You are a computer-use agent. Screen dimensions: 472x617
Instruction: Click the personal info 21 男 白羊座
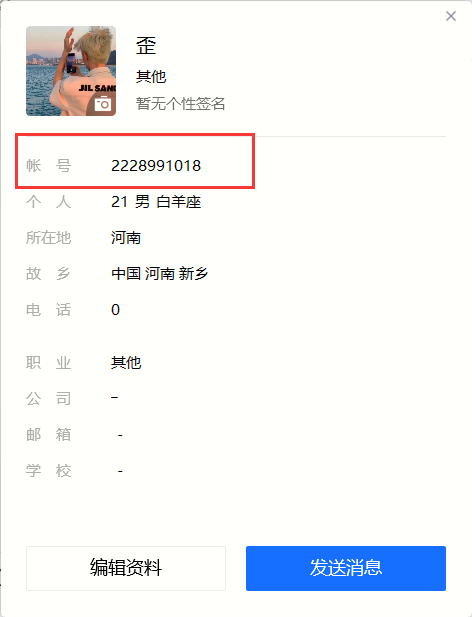156,202
